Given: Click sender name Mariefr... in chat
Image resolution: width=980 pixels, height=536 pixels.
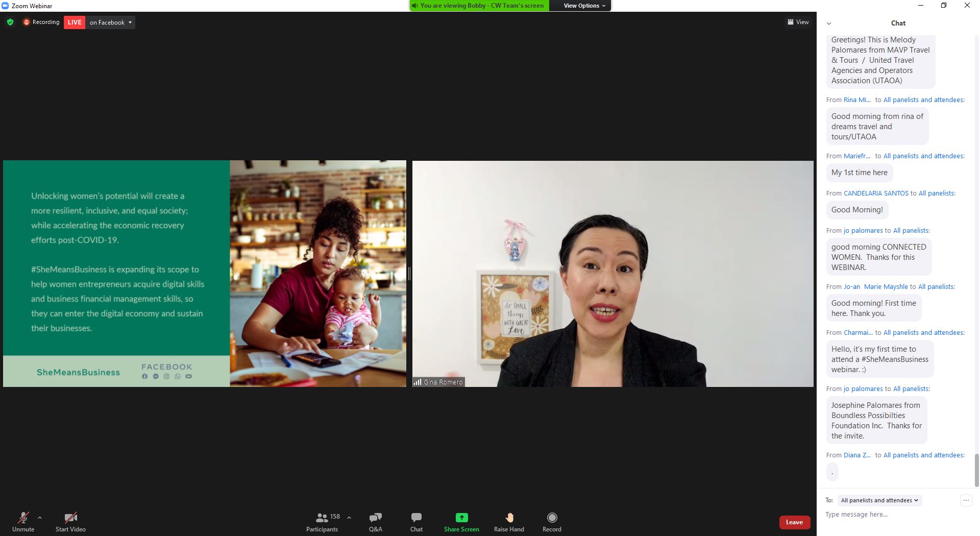Looking at the screenshot, I should coord(857,156).
